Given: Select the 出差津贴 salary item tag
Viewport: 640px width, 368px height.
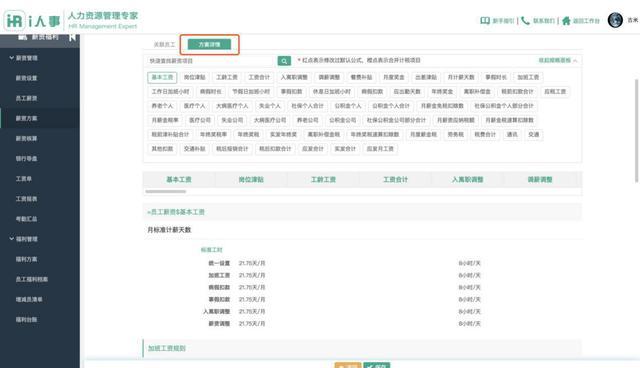Looking at the screenshot, I should tap(426, 77).
